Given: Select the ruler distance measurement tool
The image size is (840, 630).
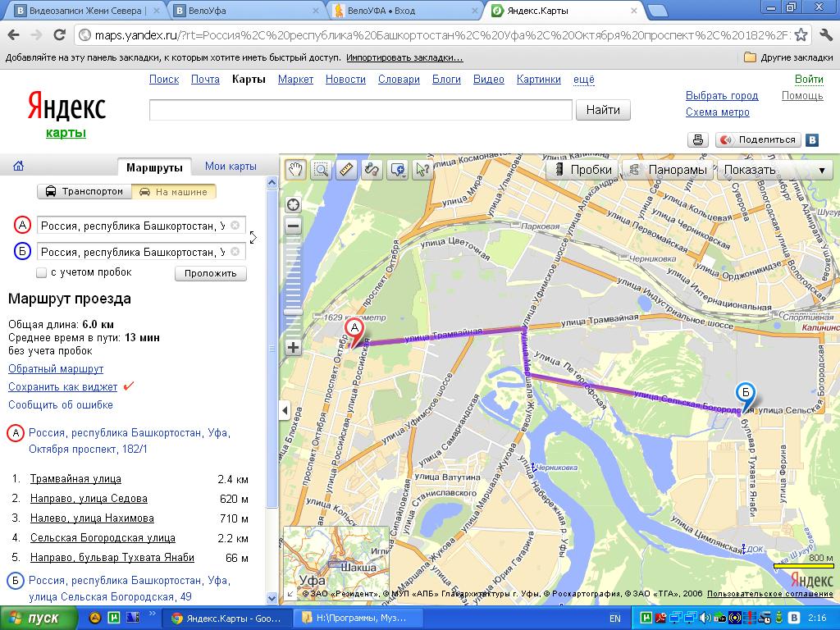Looking at the screenshot, I should pyautogui.click(x=347, y=170).
